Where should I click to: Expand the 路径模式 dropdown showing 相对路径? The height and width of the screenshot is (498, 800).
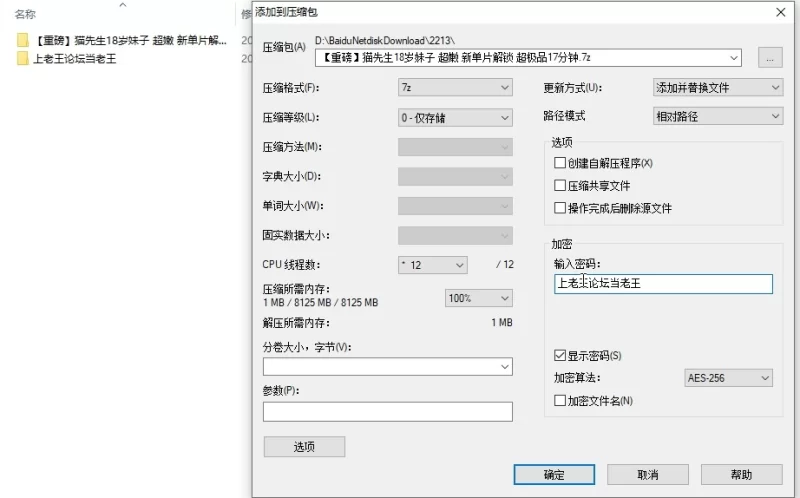tap(716, 117)
